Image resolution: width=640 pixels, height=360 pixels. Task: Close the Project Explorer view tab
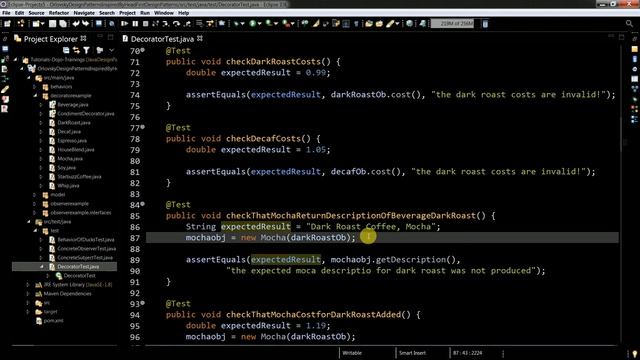(83, 38)
